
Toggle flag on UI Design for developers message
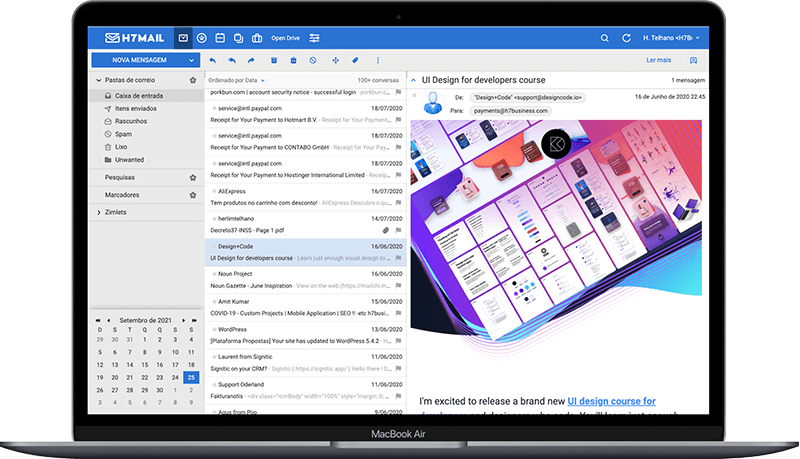398,258
